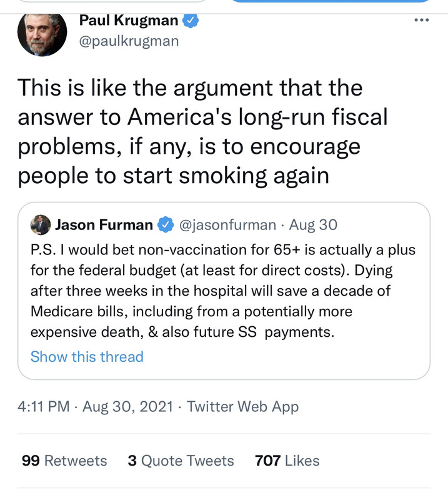The image size is (448, 500).
Task: View the 3 Quote Tweets
Action: point(181,461)
